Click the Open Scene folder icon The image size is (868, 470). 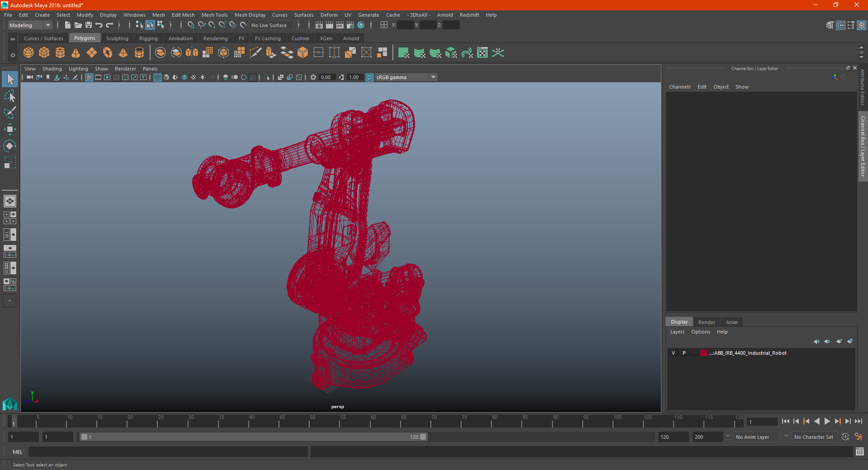[x=78, y=25]
